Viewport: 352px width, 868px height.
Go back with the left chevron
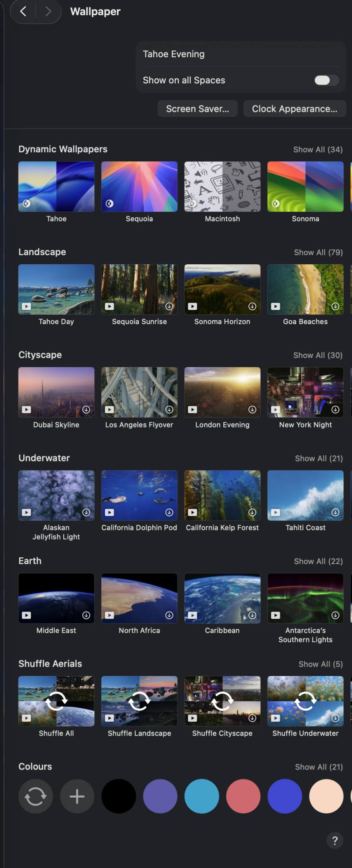click(x=23, y=11)
